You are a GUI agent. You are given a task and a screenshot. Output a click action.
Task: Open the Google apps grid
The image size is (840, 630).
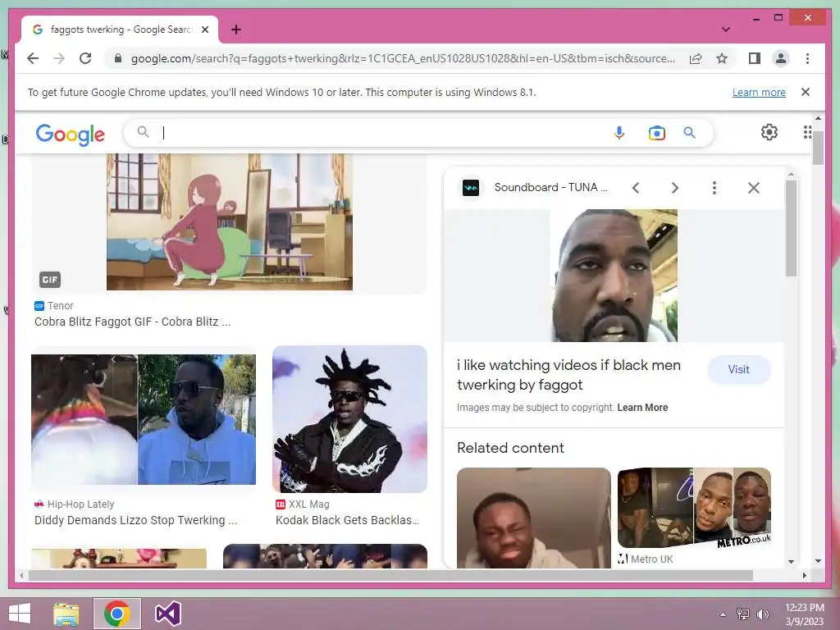click(807, 132)
